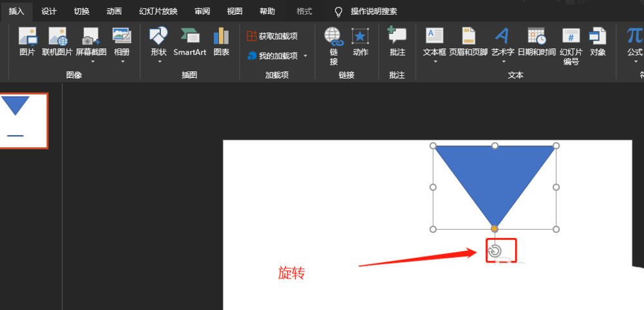
Task: Click the bottom-left corner sizing handle
Action: [x=433, y=229]
